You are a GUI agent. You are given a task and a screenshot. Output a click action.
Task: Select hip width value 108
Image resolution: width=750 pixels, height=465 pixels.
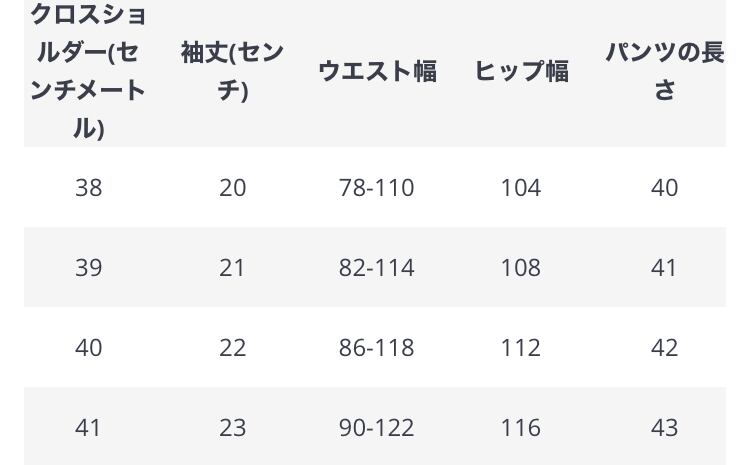(521, 268)
